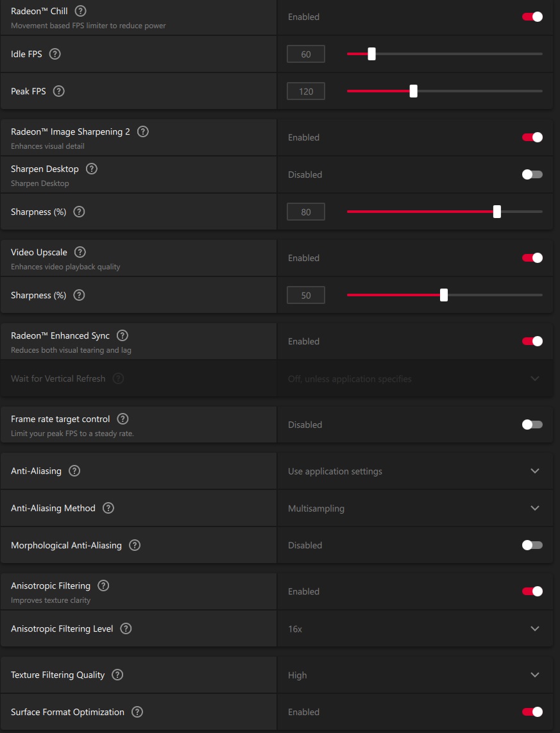Image resolution: width=560 pixels, height=733 pixels.
Task: Click the Peak FPS slider handle
Action: 414,91
